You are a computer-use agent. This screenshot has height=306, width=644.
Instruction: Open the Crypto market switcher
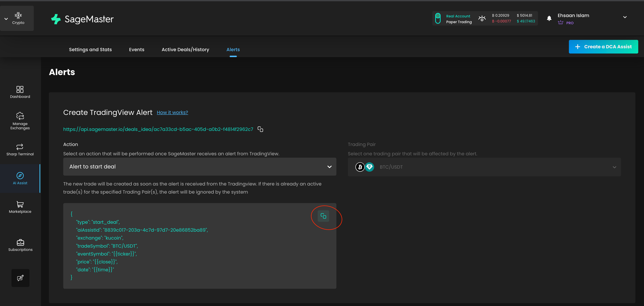(x=17, y=18)
